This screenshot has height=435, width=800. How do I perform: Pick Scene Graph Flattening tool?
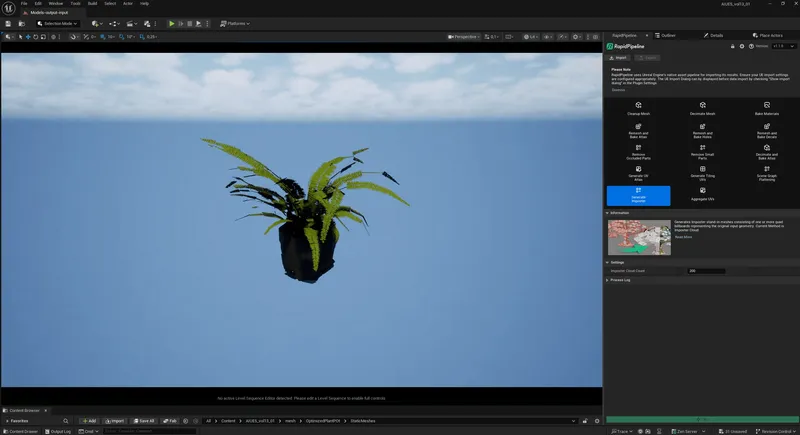[x=766, y=174]
